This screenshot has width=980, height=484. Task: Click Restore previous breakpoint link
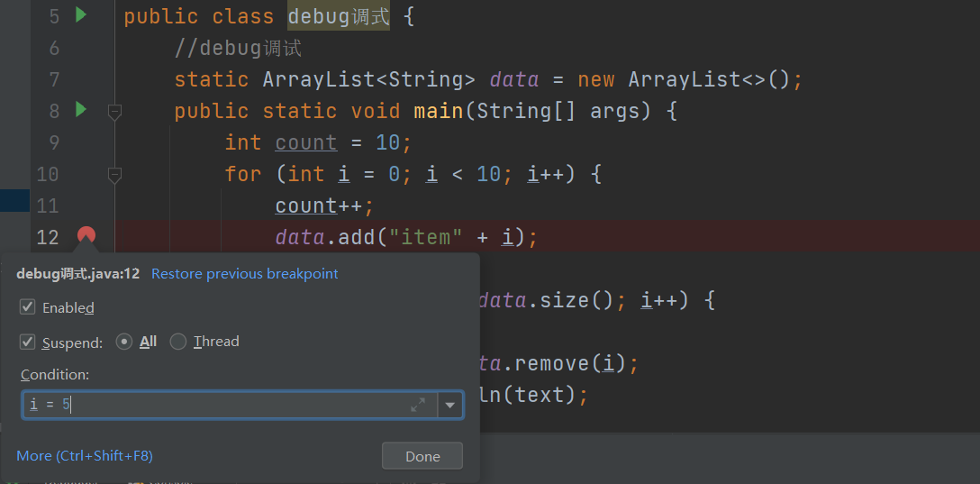244,273
